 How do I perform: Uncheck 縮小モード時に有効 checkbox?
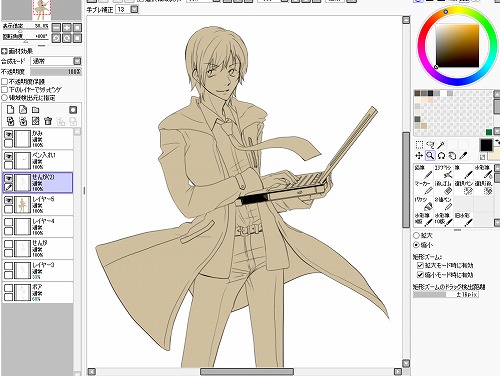420,275
